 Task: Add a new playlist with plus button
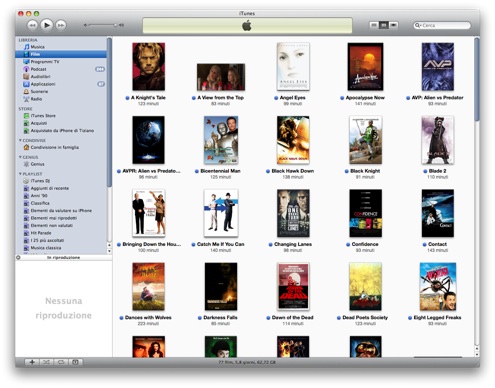32,362
